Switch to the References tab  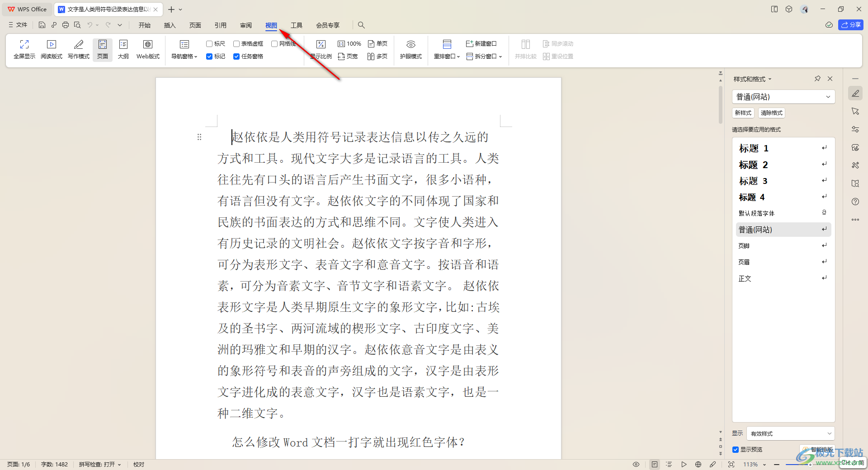221,25
